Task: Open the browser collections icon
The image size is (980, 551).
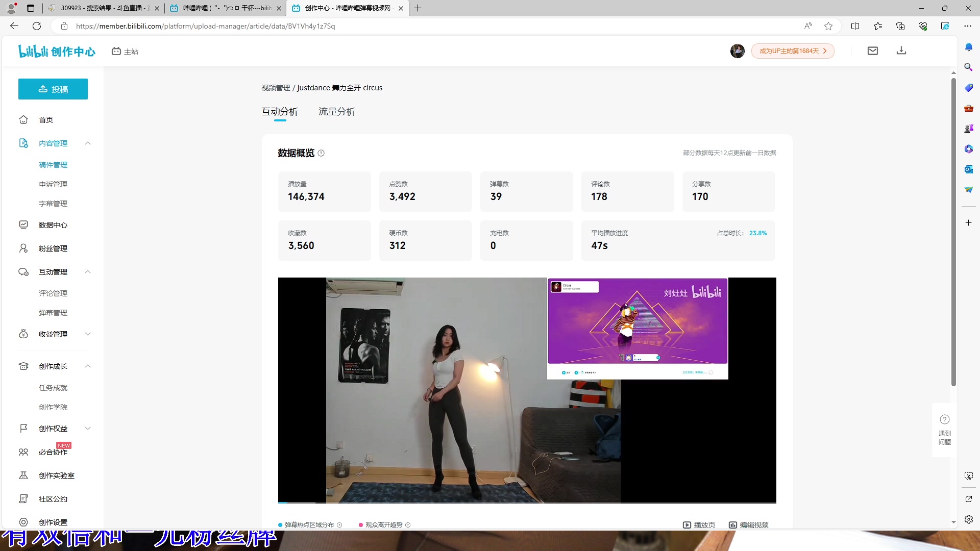Action: (x=900, y=26)
